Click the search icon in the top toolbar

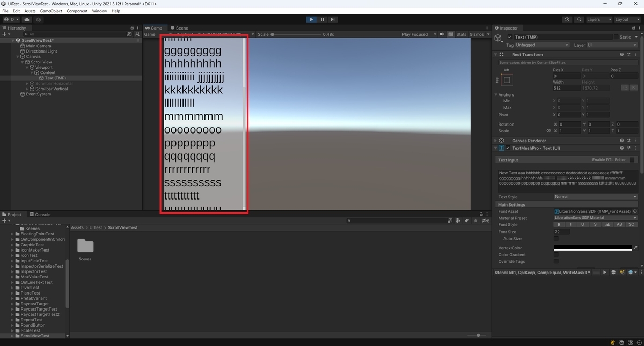point(579,19)
